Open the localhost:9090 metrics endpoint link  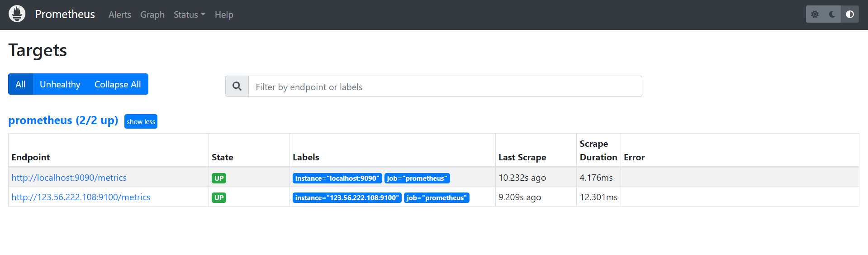(x=69, y=178)
